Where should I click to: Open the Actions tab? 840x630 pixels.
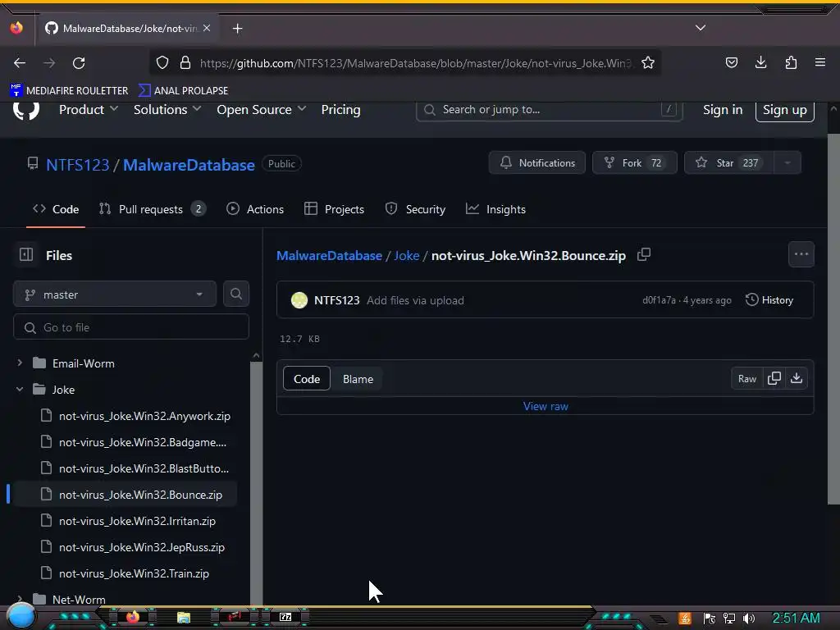pyautogui.click(x=255, y=209)
